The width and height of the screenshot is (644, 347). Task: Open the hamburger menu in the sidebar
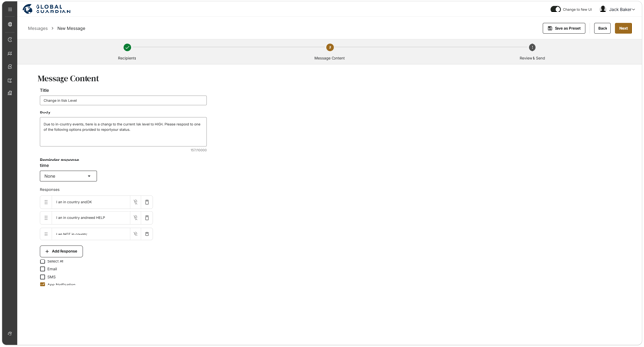[10, 9]
